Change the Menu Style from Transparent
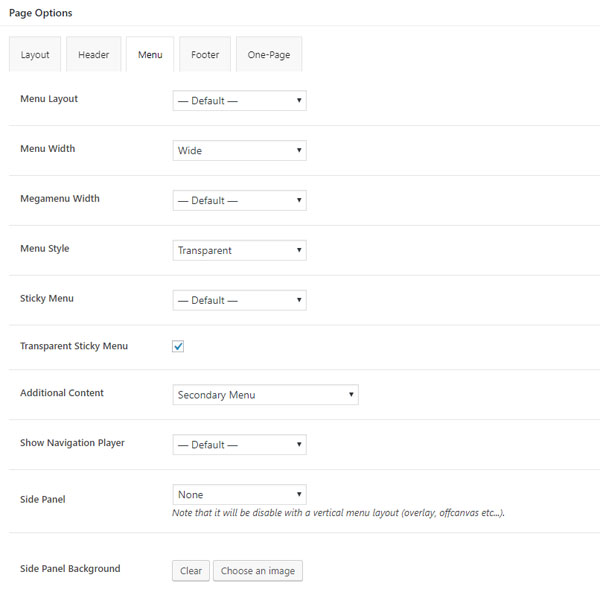 (240, 250)
